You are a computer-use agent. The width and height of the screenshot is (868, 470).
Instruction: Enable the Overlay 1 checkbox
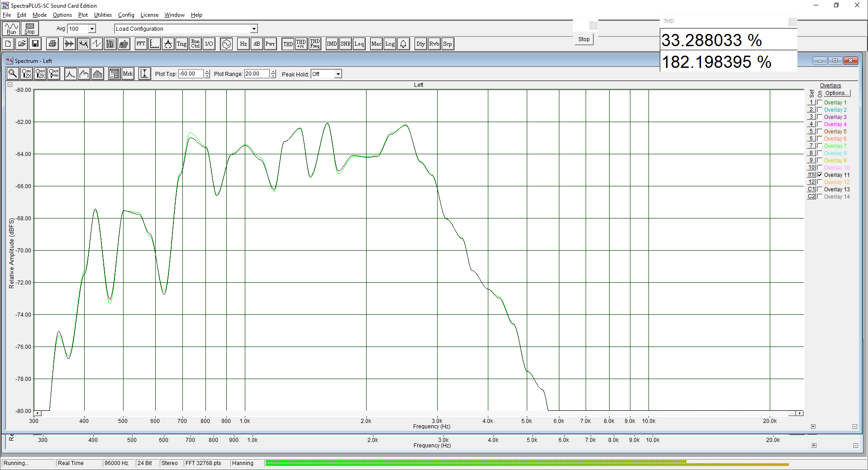coord(820,103)
